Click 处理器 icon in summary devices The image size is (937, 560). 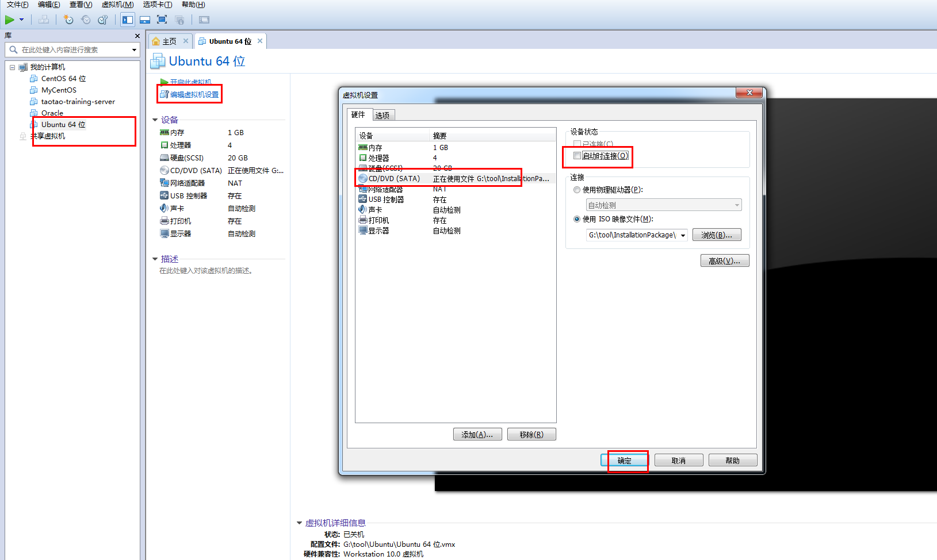(x=165, y=145)
